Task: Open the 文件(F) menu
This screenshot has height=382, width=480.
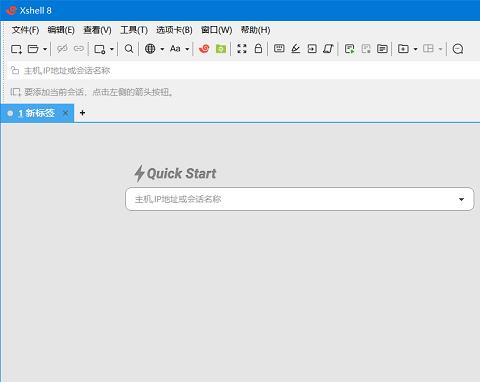Action: (25, 30)
